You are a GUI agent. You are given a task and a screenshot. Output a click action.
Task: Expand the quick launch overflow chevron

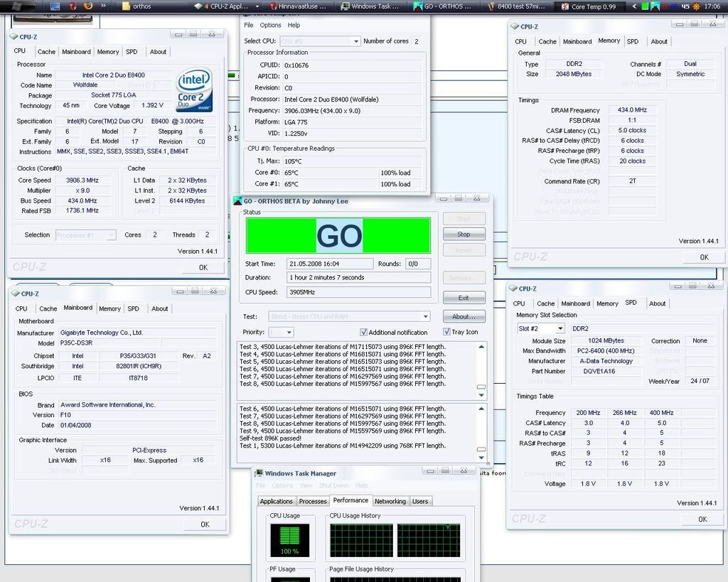coord(103,6)
